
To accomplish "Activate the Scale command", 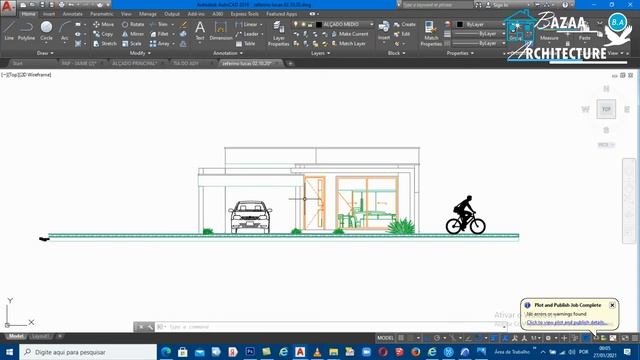I will click(132, 43).
